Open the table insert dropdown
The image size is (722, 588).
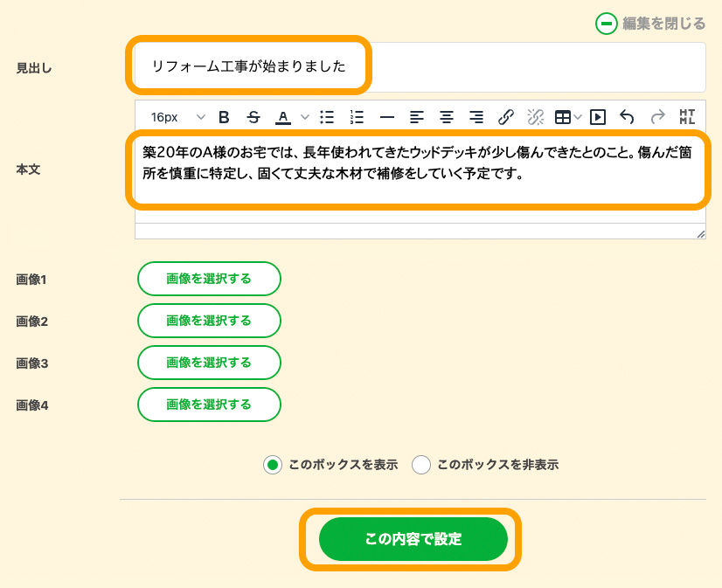578,117
